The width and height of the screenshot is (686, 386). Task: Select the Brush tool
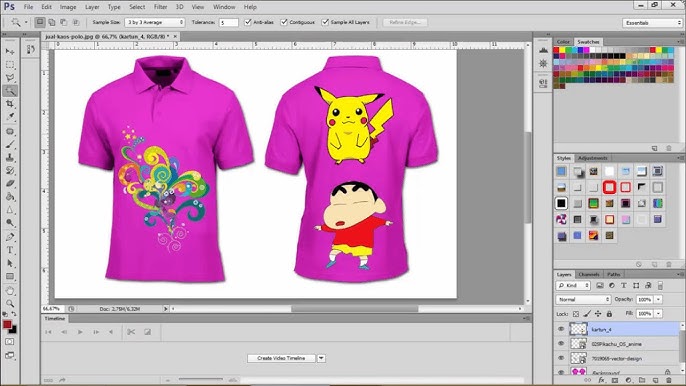(10, 144)
